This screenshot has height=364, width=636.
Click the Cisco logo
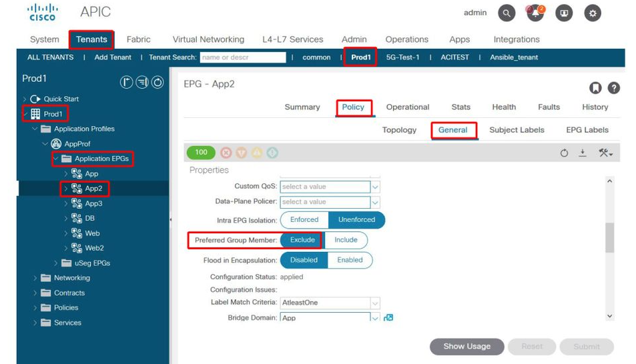click(43, 12)
